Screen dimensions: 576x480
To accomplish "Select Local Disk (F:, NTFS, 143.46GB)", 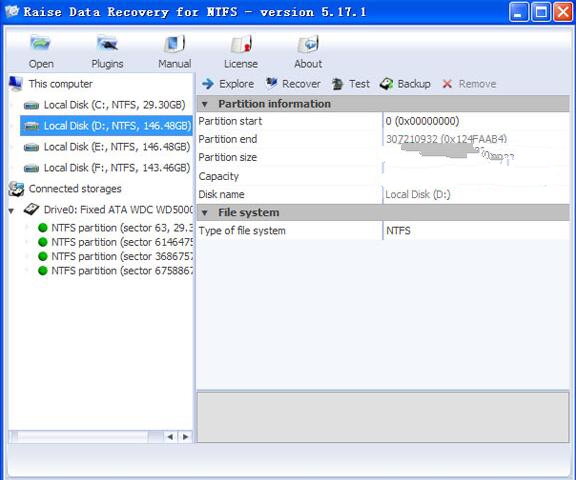I will point(107,168).
